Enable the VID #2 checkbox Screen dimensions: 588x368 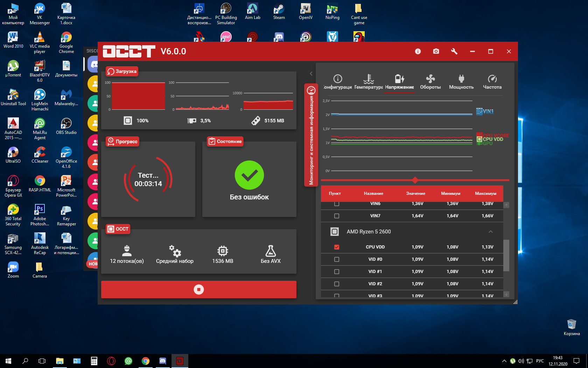coord(337,284)
